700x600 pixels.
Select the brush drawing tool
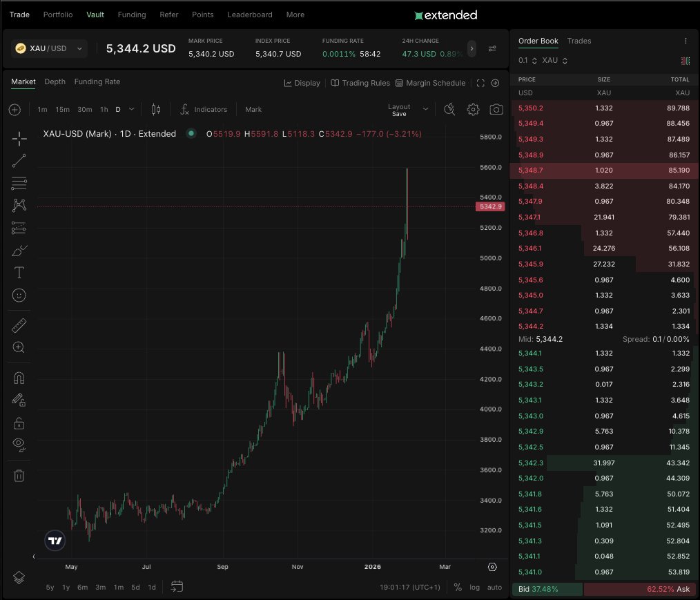coord(19,251)
